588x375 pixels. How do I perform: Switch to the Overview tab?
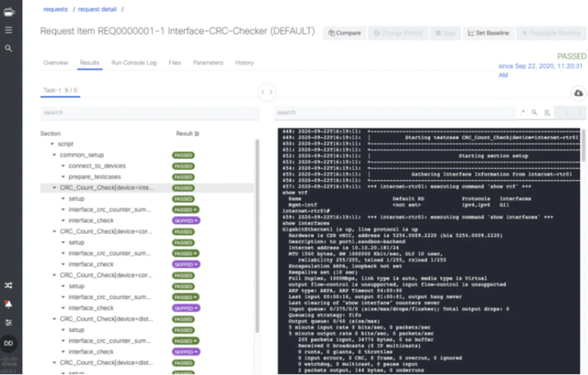[56, 63]
